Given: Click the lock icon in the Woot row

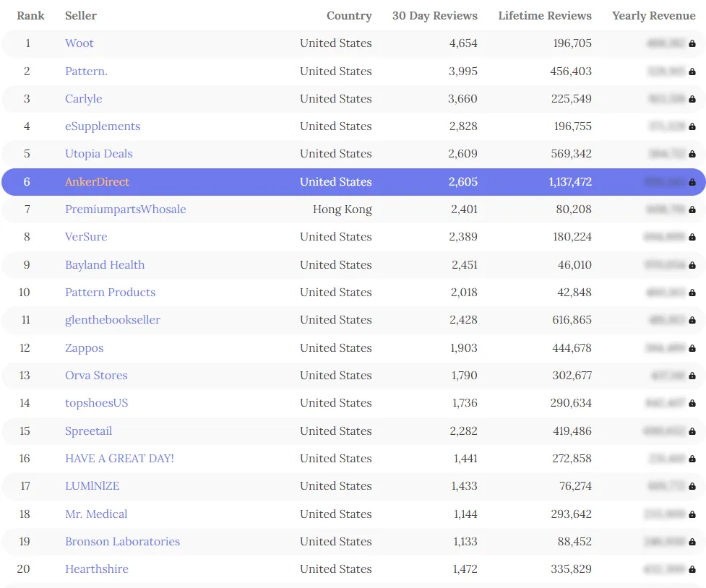Looking at the screenshot, I should (x=692, y=43).
